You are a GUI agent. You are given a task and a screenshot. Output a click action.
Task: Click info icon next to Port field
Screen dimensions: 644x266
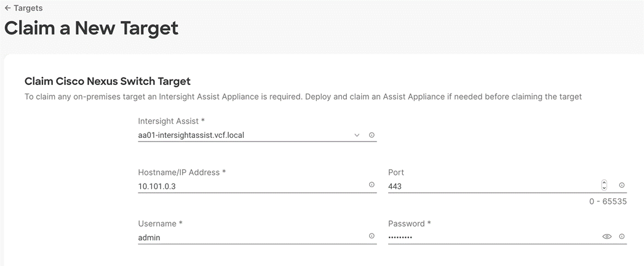point(622,185)
